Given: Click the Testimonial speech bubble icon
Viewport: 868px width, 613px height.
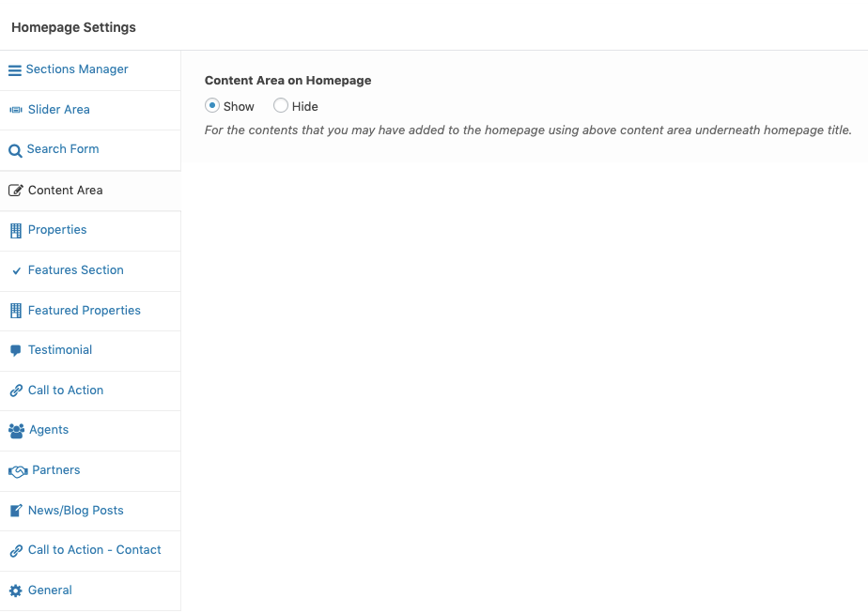Looking at the screenshot, I should pyautogui.click(x=15, y=350).
